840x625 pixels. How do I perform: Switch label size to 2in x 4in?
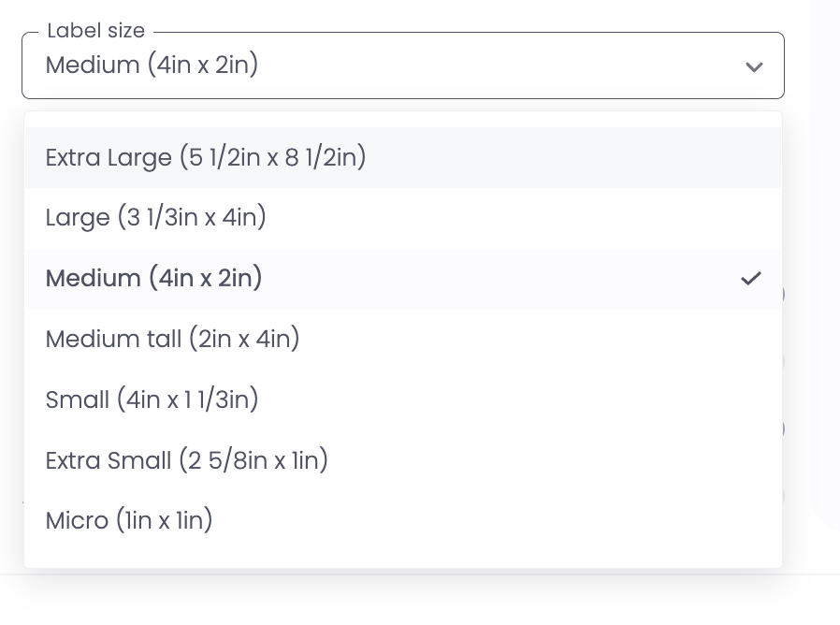click(173, 338)
